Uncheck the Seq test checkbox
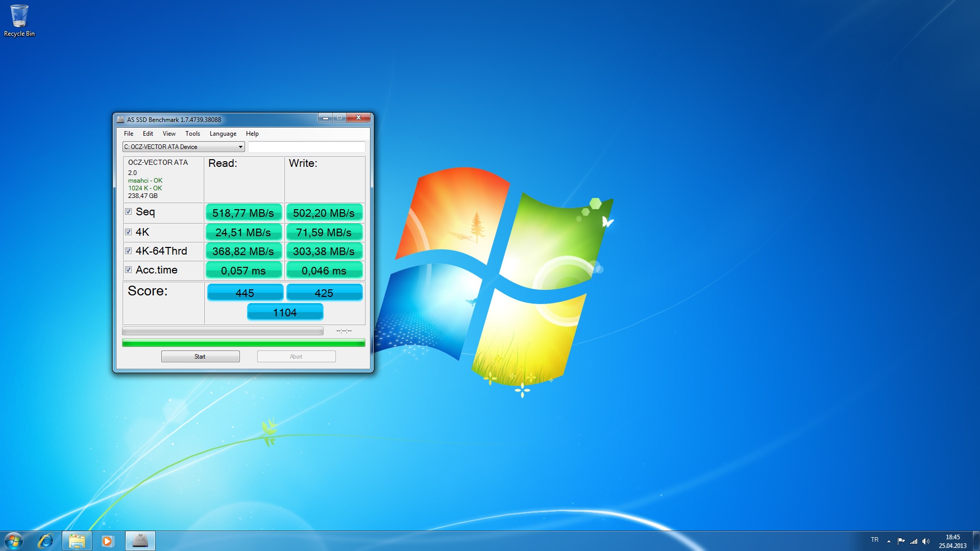 [x=129, y=212]
